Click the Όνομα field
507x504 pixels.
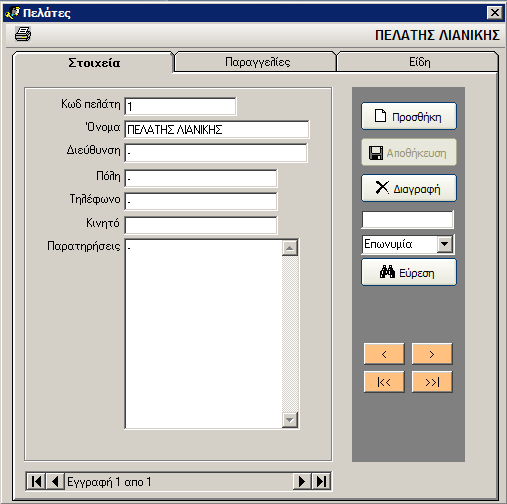217,129
